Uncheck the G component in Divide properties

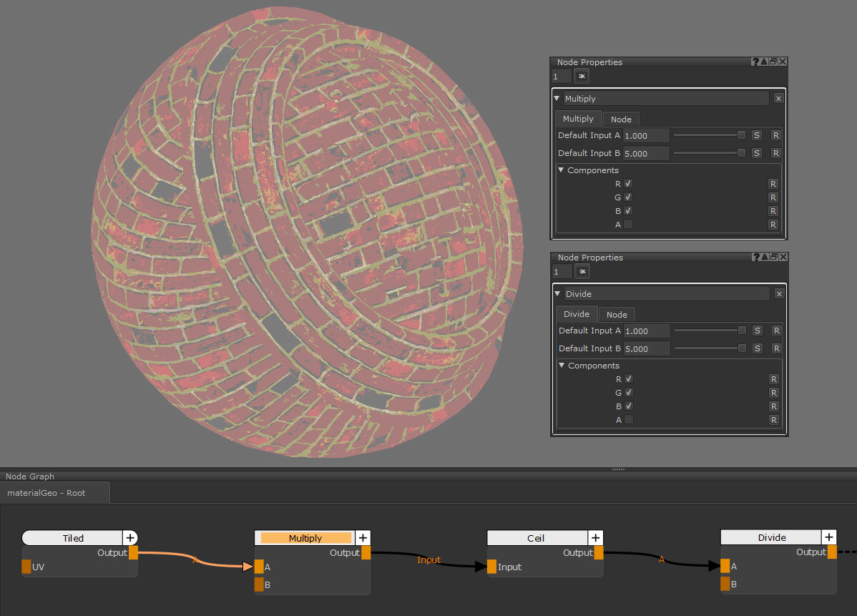pos(629,393)
